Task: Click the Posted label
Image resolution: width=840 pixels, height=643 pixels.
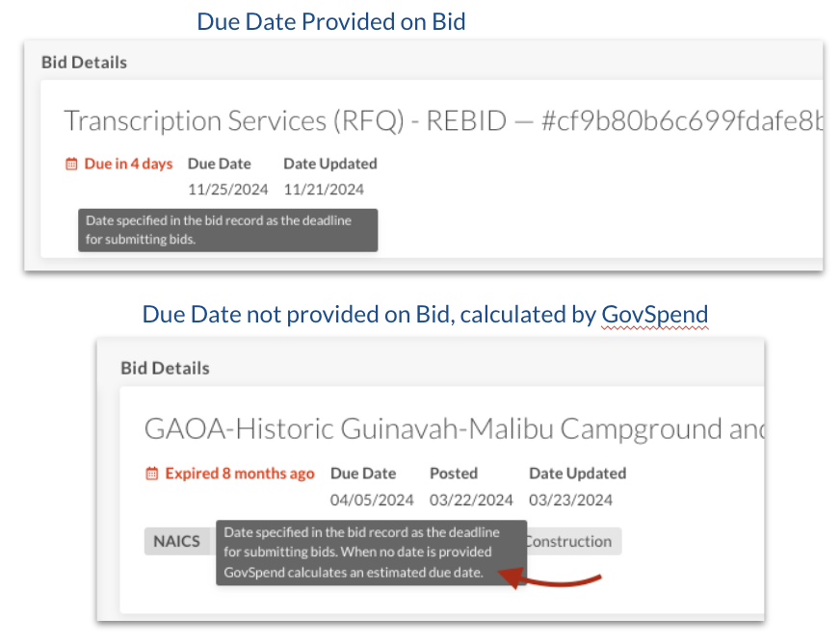Action: pyautogui.click(x=453, y=474)
